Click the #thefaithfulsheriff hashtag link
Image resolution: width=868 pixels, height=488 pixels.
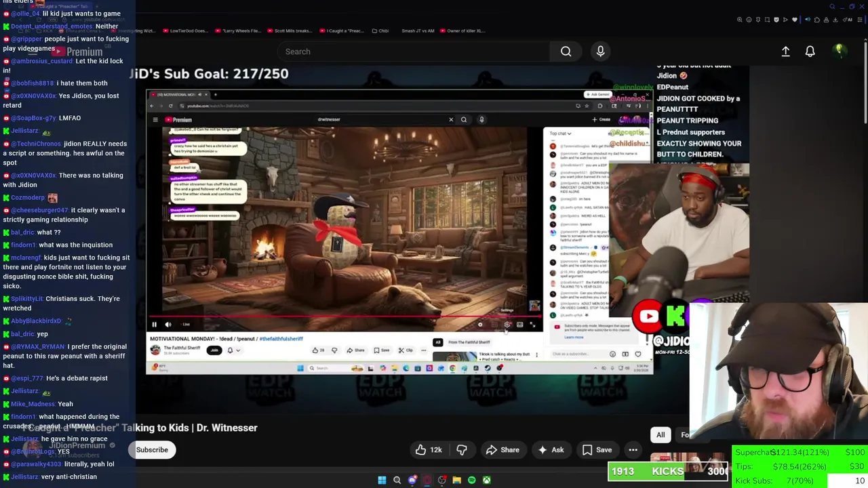[281, 339]
